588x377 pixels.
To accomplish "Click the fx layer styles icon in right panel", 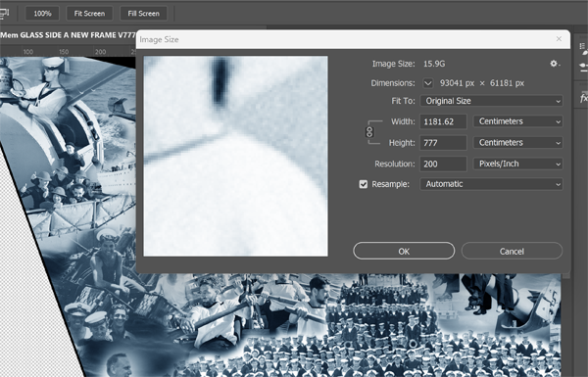I will tap(583, 99).
